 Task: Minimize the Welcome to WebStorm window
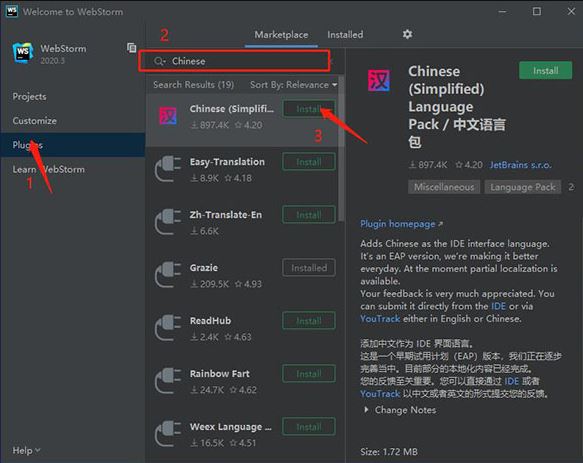tap(502, 12)
